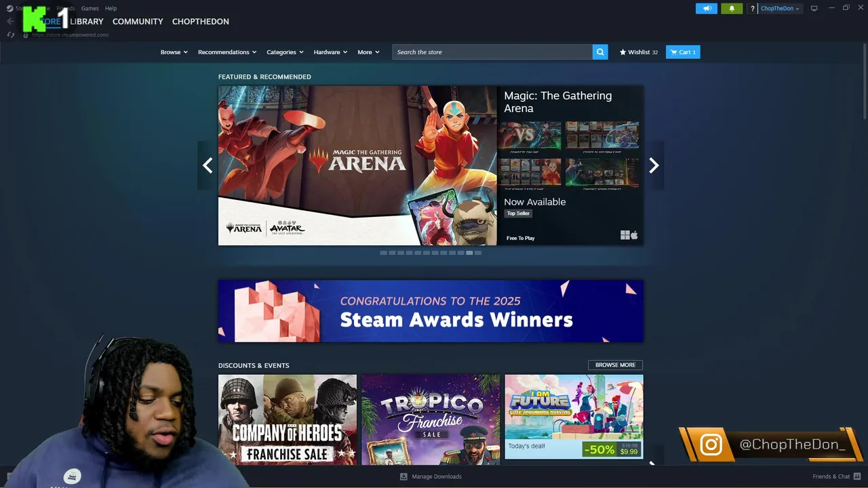Click the store URL address text

[x=70, y=35]
